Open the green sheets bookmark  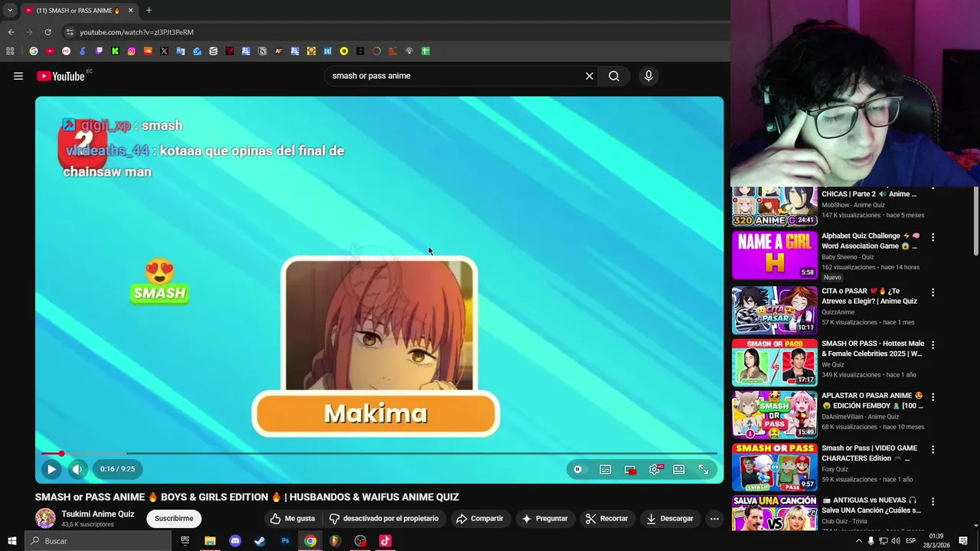(x=426, y=51)
